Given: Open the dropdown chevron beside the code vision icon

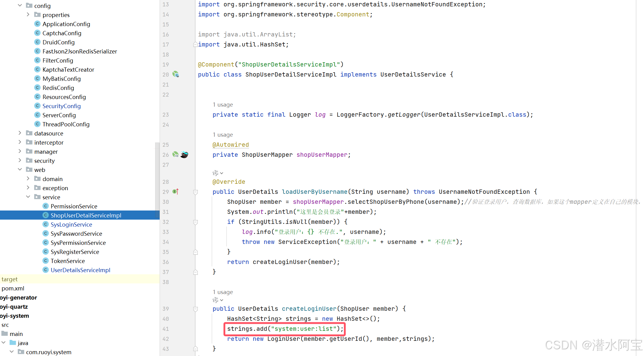Looking at the screenshot, I should pyautogui.click(x=222, y=173).
